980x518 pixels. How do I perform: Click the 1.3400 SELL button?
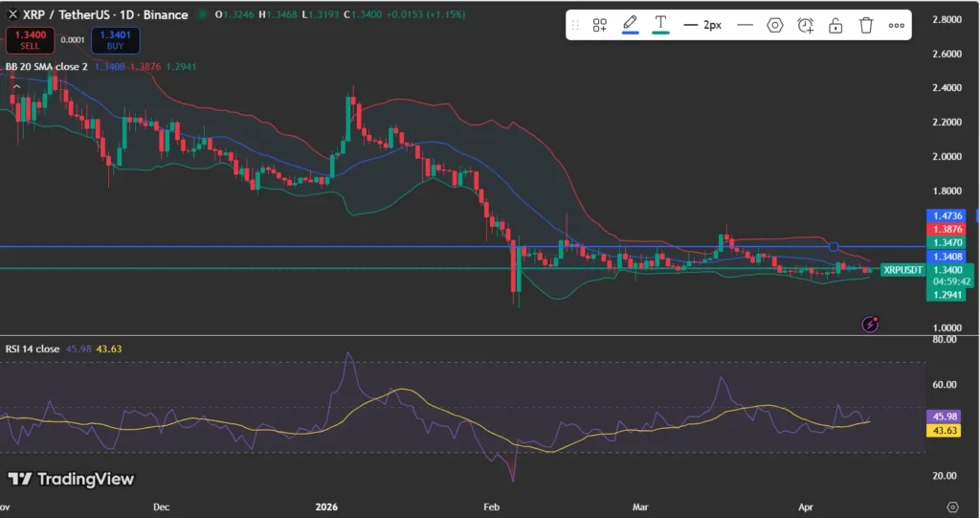(30, 40)
